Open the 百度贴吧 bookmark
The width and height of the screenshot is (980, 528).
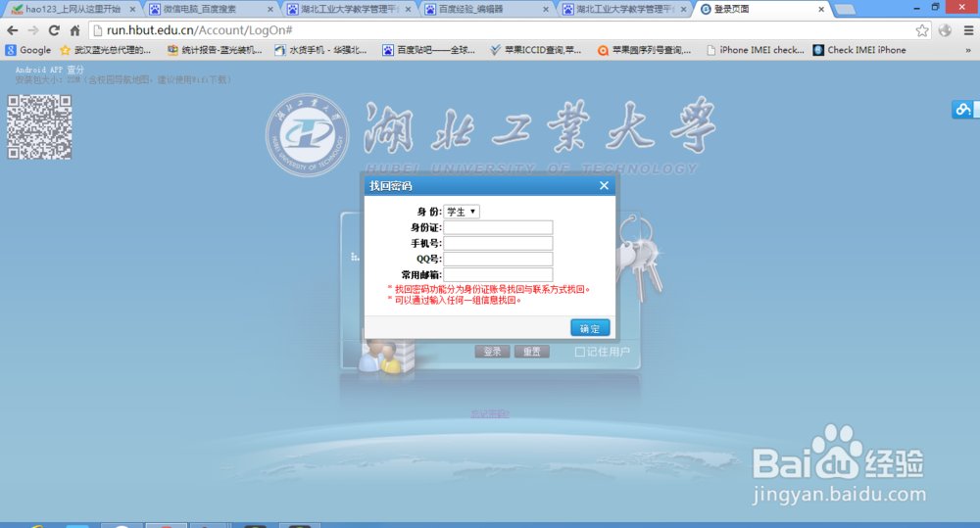429,50
